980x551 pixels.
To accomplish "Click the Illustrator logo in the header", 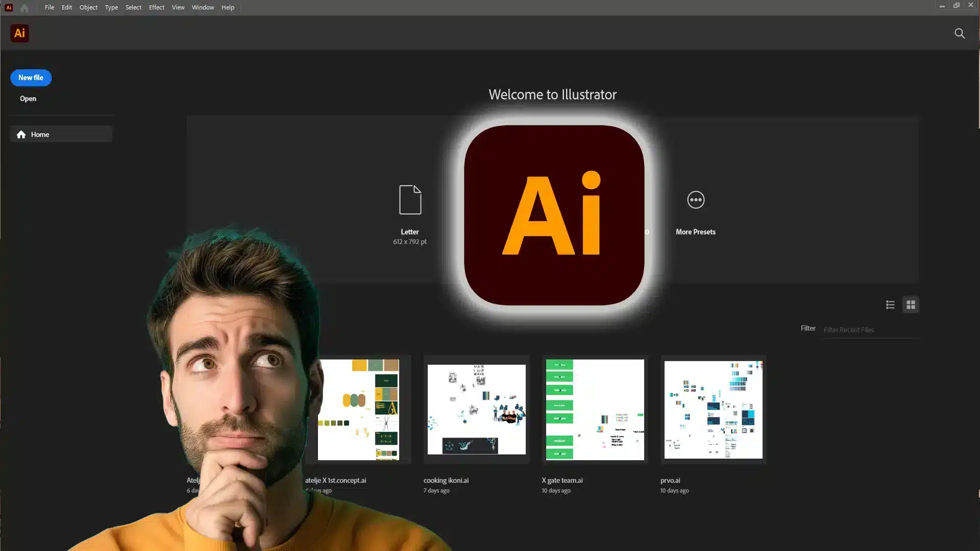I will point(19,33).
